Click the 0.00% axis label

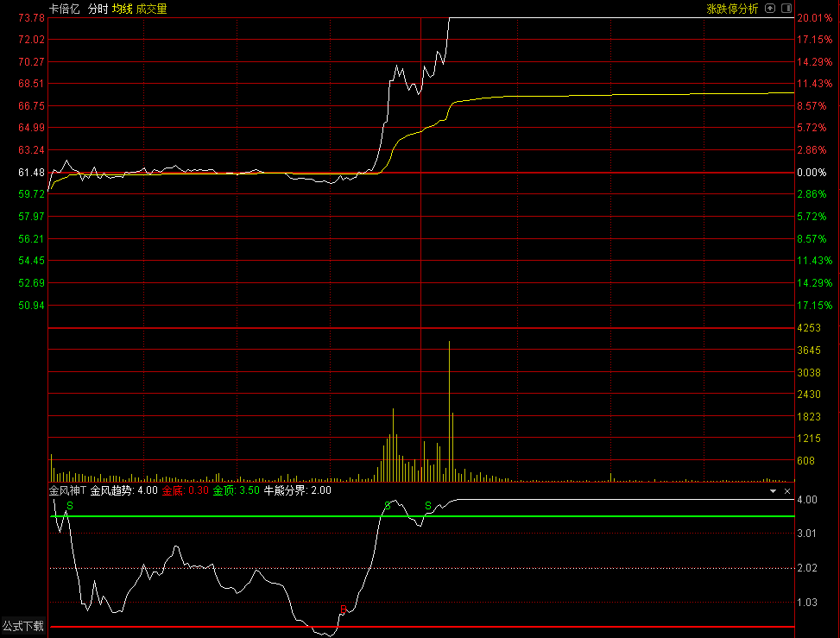812,172
